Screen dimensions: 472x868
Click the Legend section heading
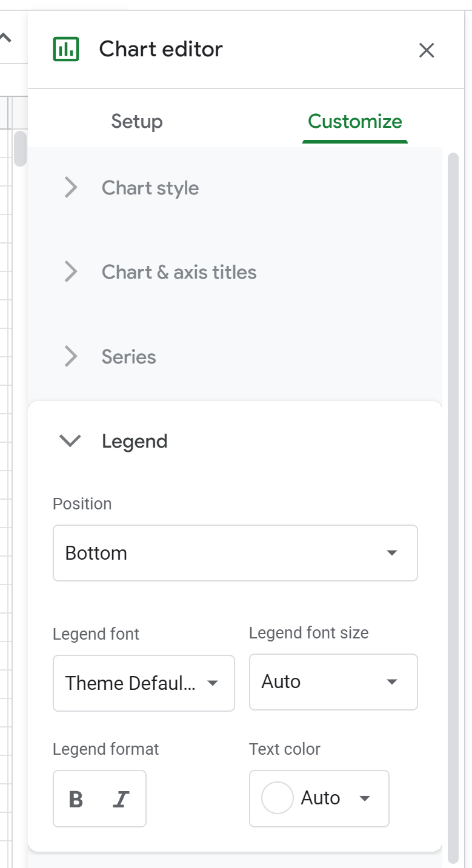135,441
